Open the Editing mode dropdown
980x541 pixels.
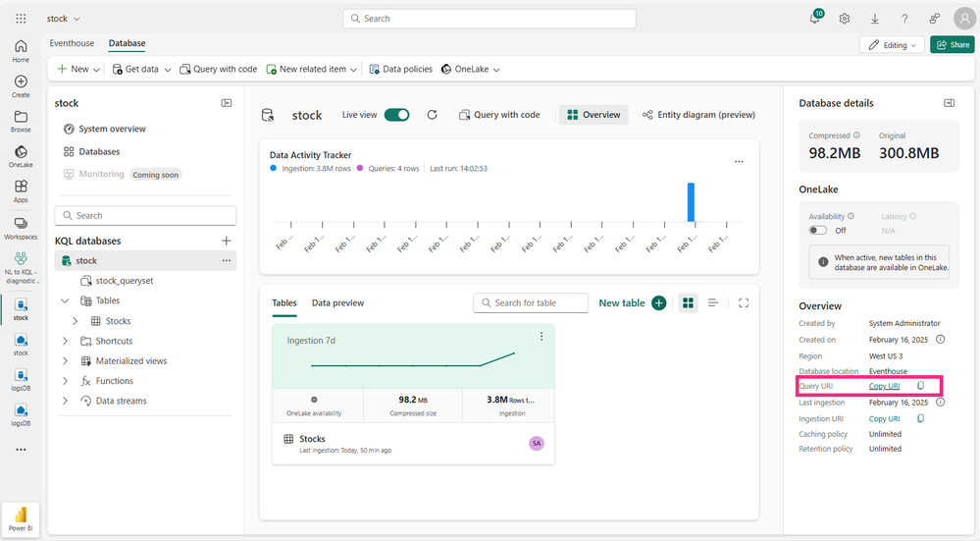coord(892,45)
